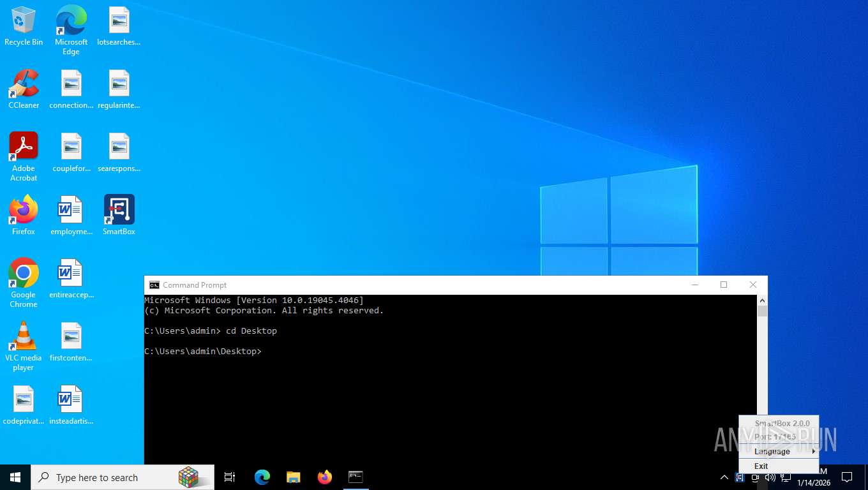The height and width of the screenshot is (490, 868).
Task: Select the firstconten image file icon
Action: (x=71, y=342)
